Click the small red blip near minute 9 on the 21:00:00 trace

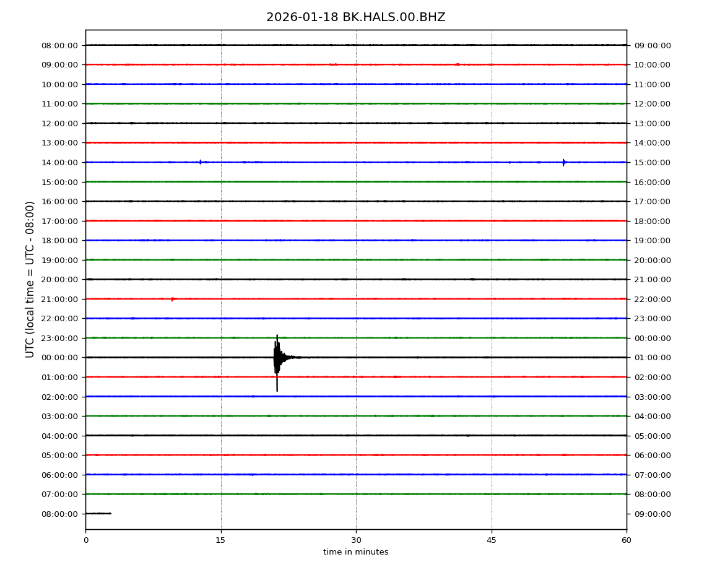[x=173, y=299]
